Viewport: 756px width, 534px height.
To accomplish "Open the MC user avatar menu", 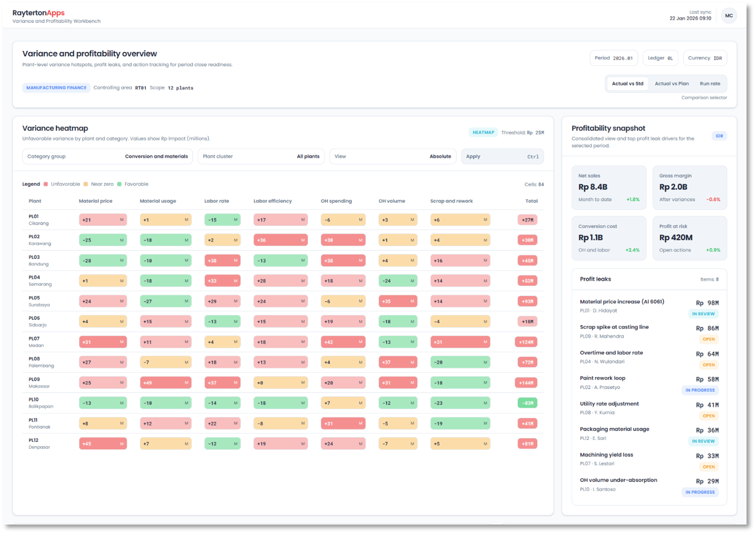I will [x=729, y=16].
